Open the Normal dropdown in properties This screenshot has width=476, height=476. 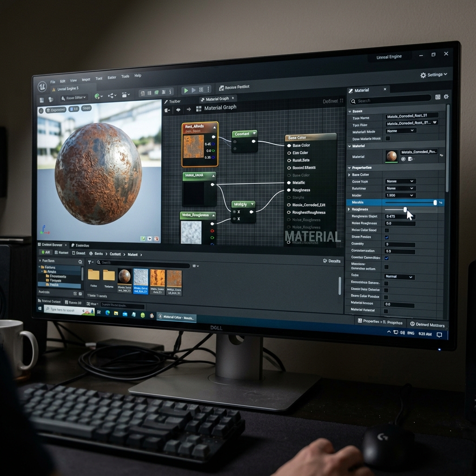pos(399,277)
